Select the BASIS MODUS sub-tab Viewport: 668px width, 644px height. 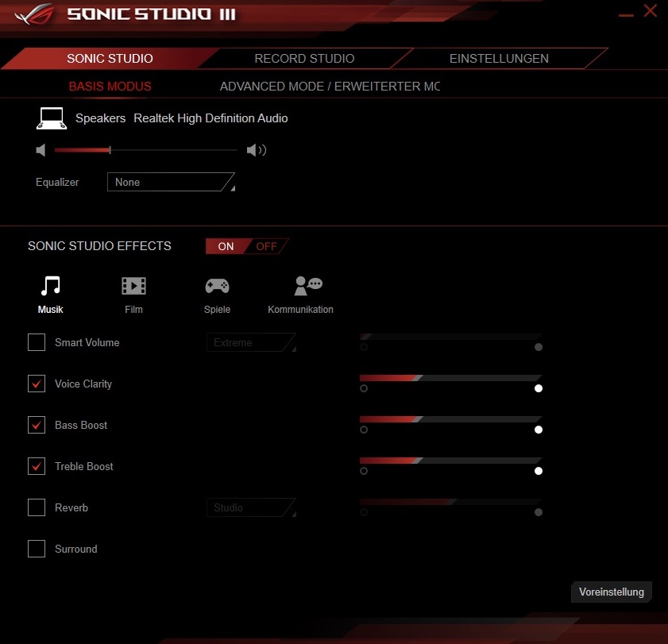[110, 87]
